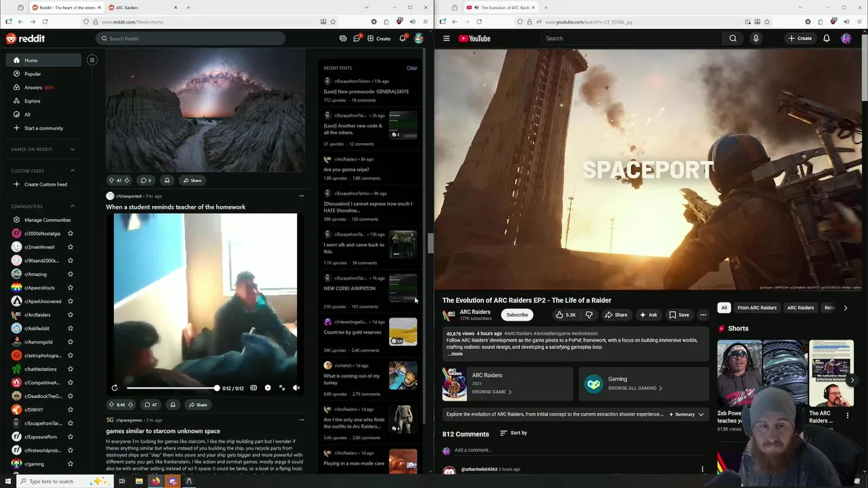Click Create Custom Feed

pyautogui.click(x=44, y=184)
